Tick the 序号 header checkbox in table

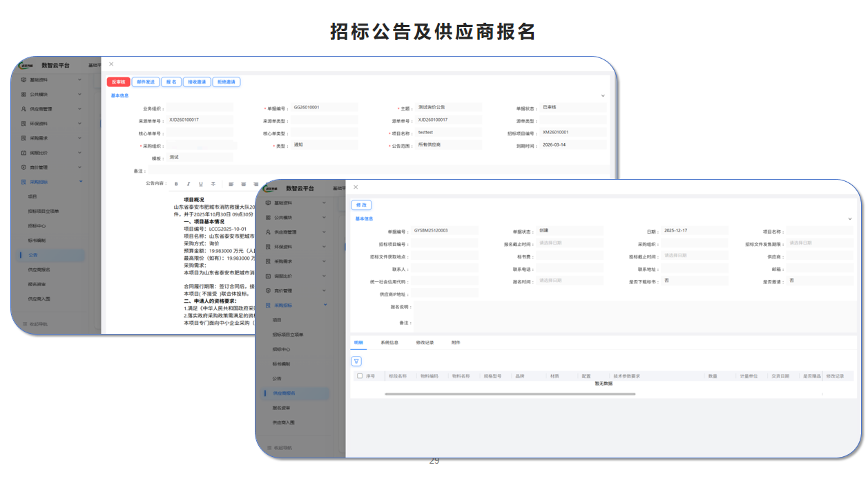[x=360, y=376]
